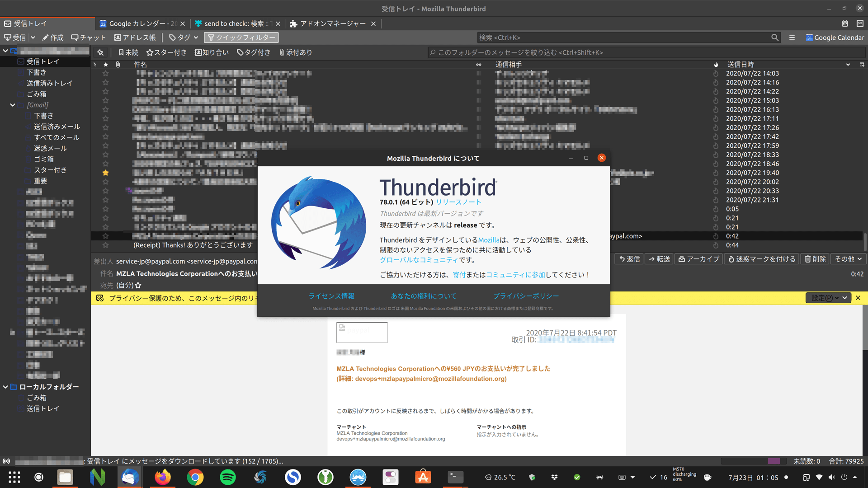The image size is (868, 488).
Task: Toggle the 添付あり attachment filter
Action: [296, 52]
